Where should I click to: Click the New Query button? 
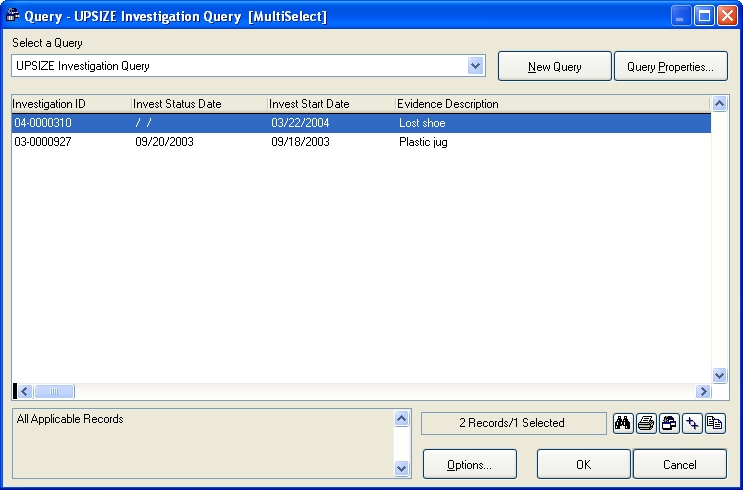tap(554, 66)
